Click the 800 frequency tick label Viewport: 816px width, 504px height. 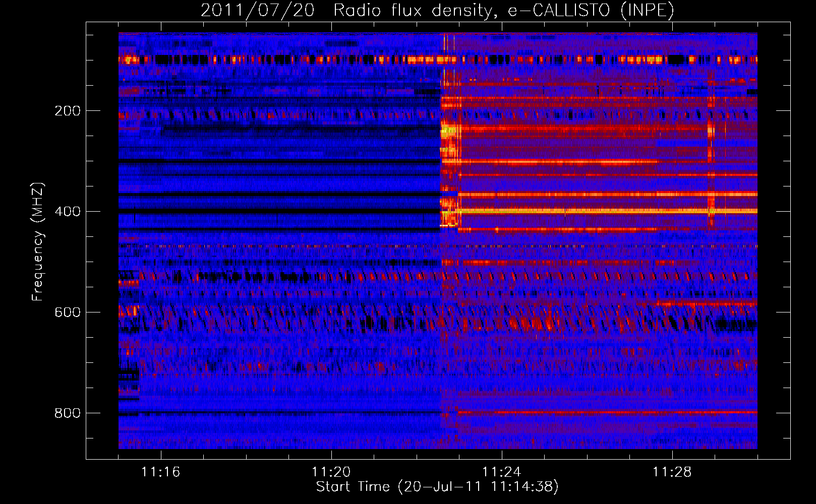(68, 413)
